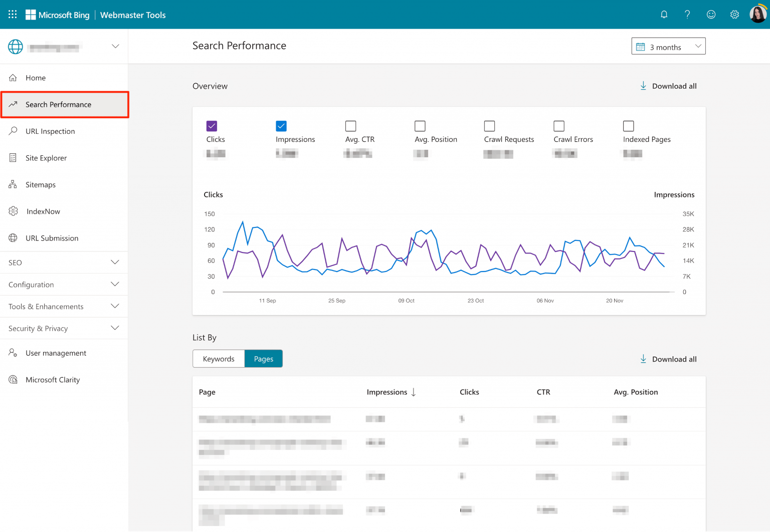The height and width of the screenshot is (532, 770).
Task: Go to URL Submission
Action: (x=52, y=238)
